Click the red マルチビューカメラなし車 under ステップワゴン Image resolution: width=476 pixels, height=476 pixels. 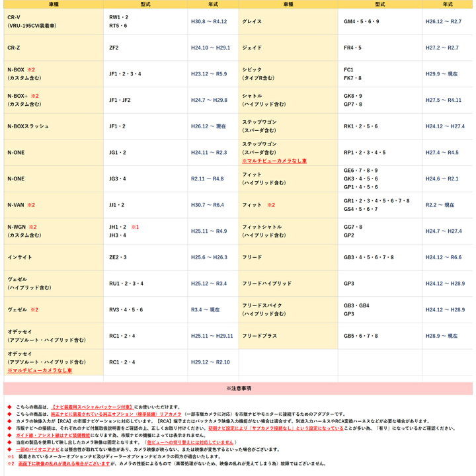pyautogui.click(x=274, y=161)
